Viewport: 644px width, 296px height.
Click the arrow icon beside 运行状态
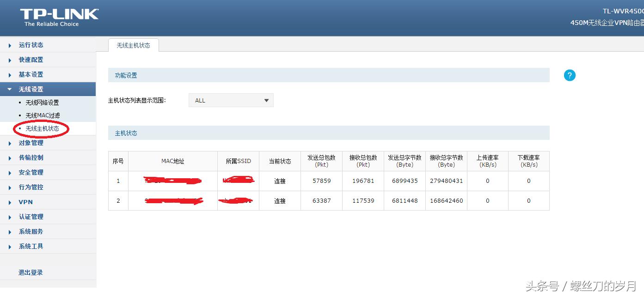(x=10, y=45)
